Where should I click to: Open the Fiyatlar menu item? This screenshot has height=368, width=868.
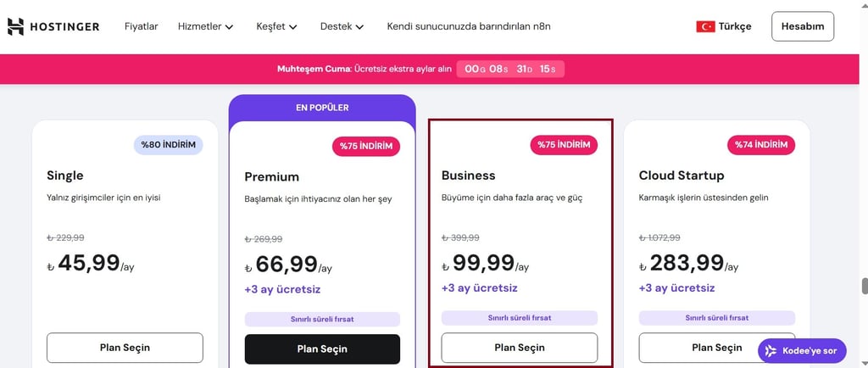(142, 26)
